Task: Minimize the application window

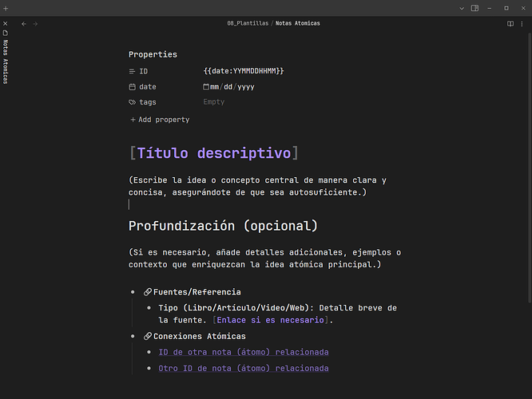Action: point(489,9)
